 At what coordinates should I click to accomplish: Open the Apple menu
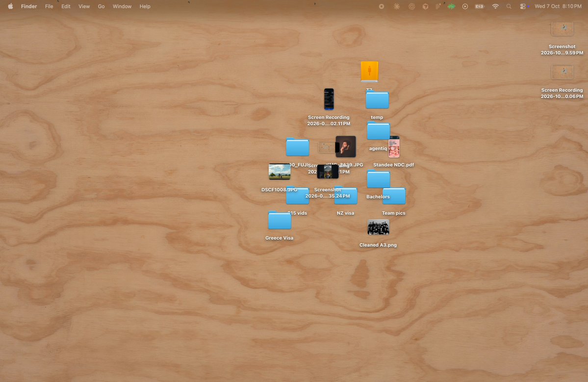(x=10, y=6)
